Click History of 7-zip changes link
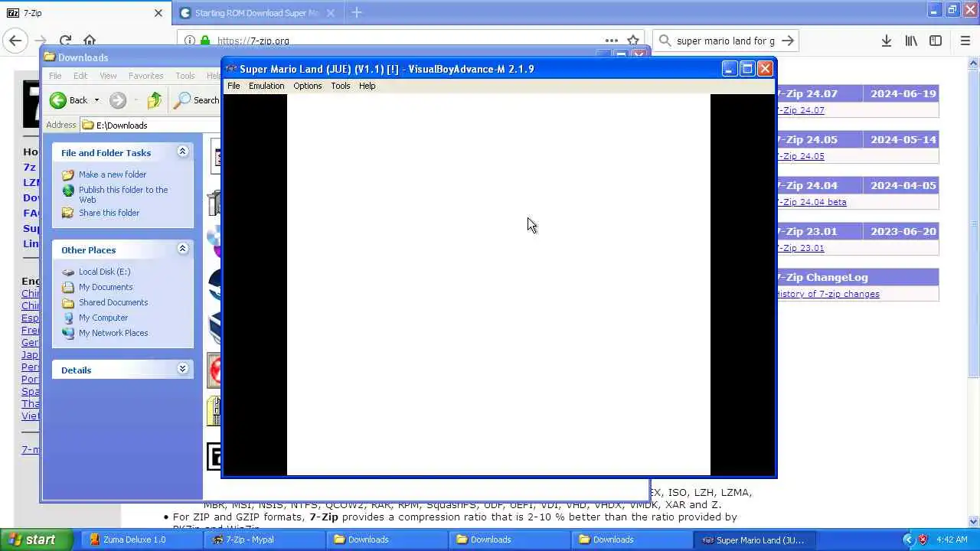This screenshot has height=551, width=980. click(828, 294)
